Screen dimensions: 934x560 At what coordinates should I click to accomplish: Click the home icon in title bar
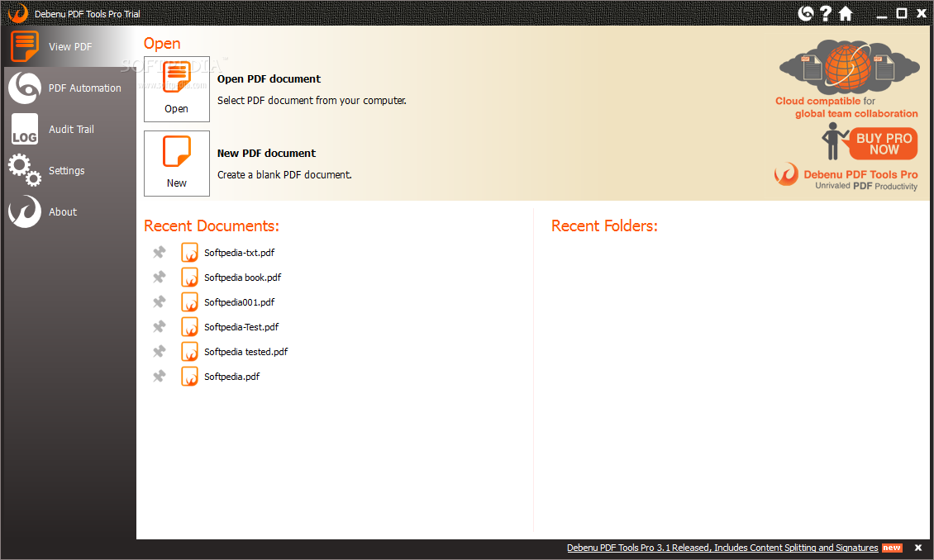pyautogui.click(x=846, y=13)
